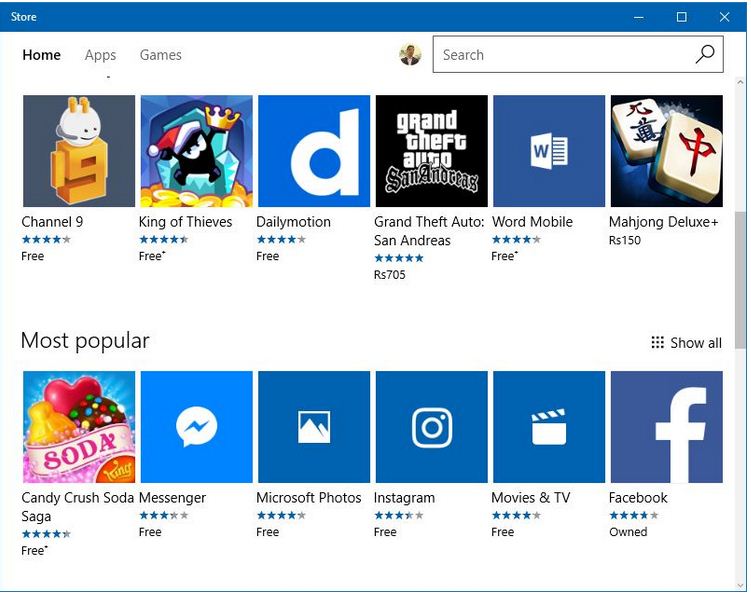
Task: Click the Free label under Dailymotion
Action: coord(267,256)
